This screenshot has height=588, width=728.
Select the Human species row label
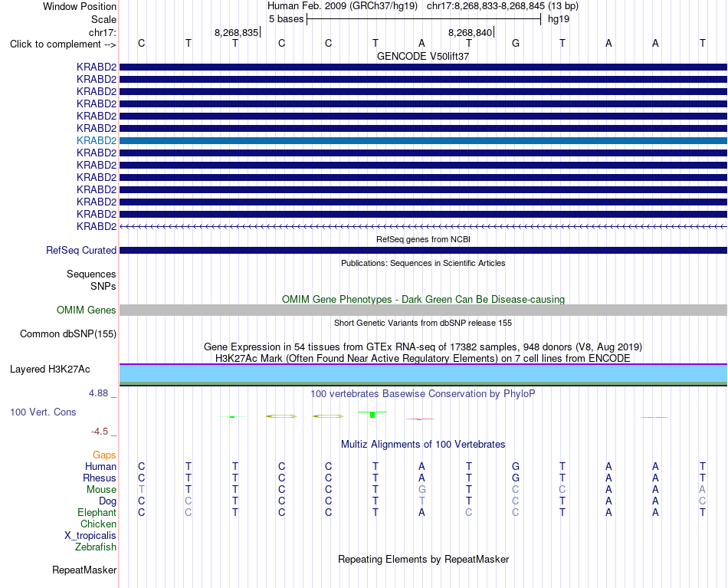coord(100,466)
